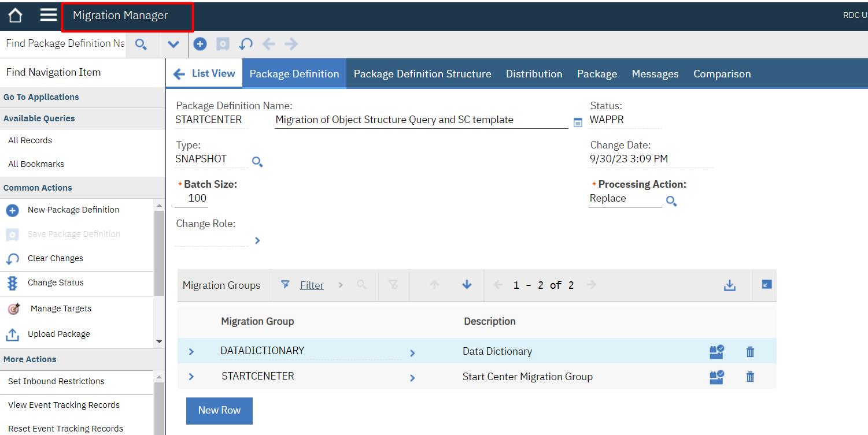Open the Change Role detail menu arrow
The height and width of the screenshot is (435, 868).
[257, 240]
